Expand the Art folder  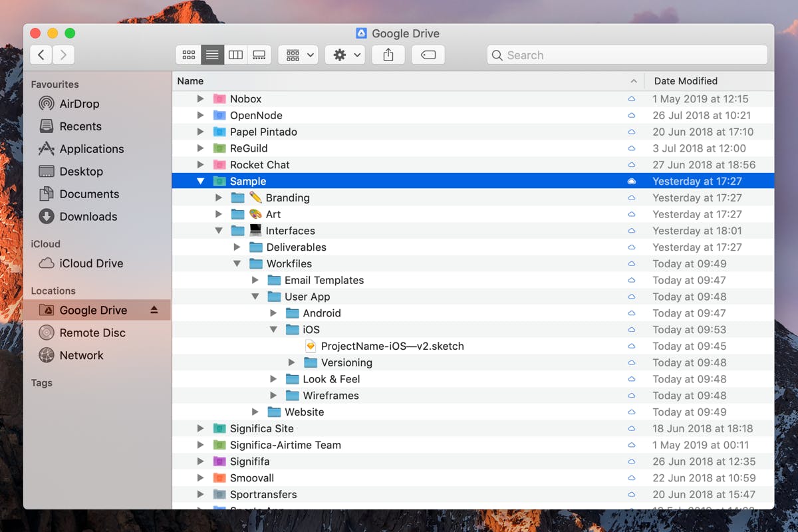pyautogui.click(x=219, y=214)
